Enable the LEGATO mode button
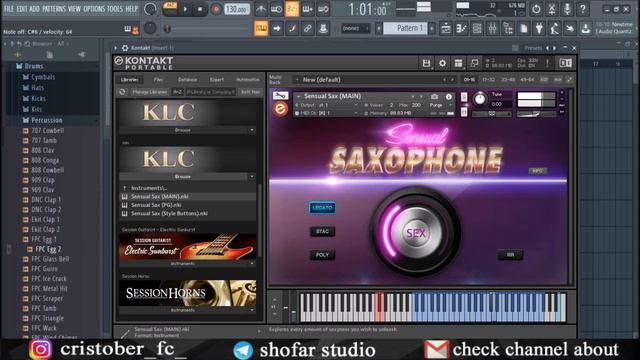The height and width of the screenshot is (360, 640). pos(322,208)
